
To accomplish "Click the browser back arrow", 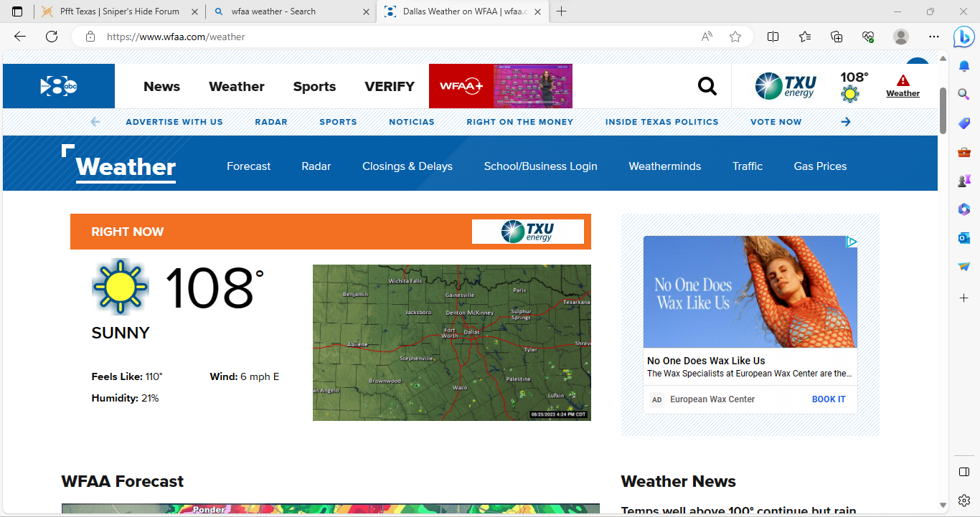I will (x=20, y=37).
